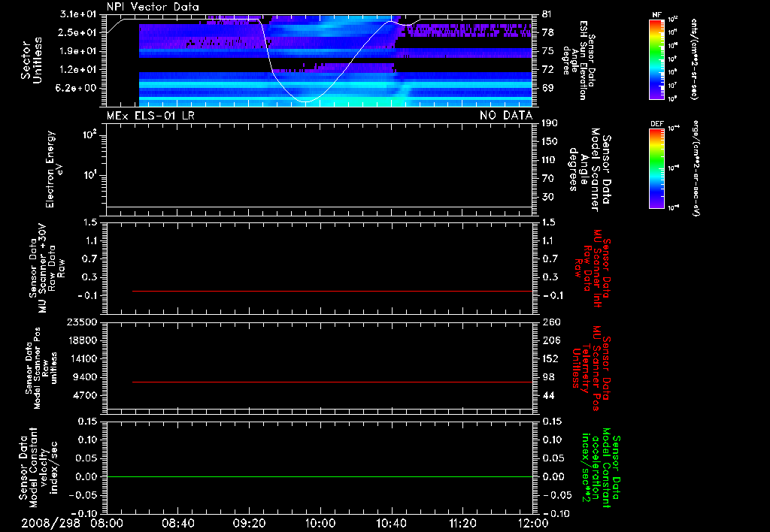
Task: Click the green zero velocity line
Action: [x=320, y=476]
